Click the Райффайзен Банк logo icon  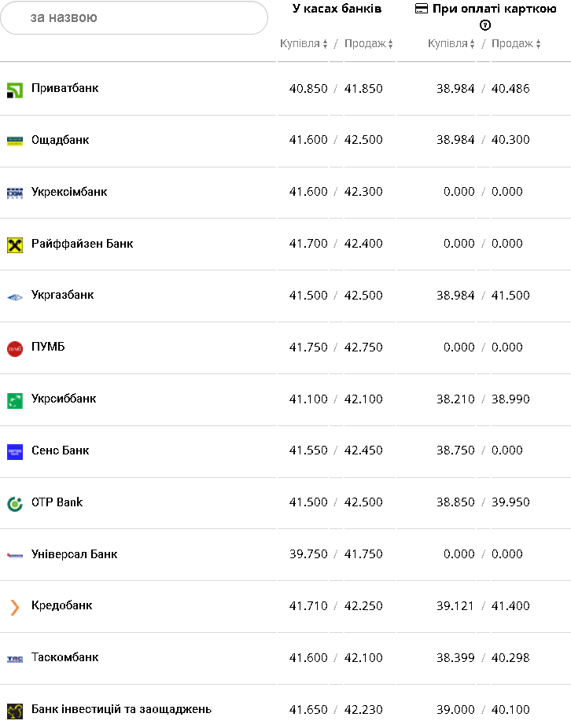click(15, 245)
